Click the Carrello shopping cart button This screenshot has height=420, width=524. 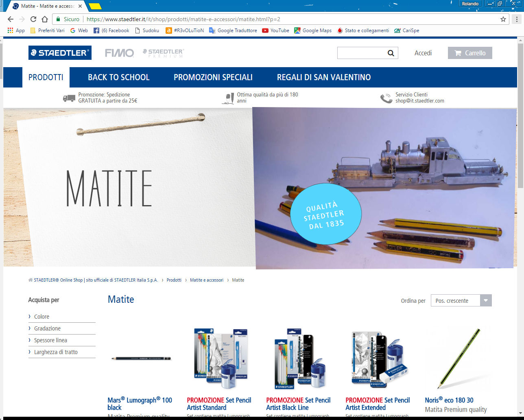(470, 53)
